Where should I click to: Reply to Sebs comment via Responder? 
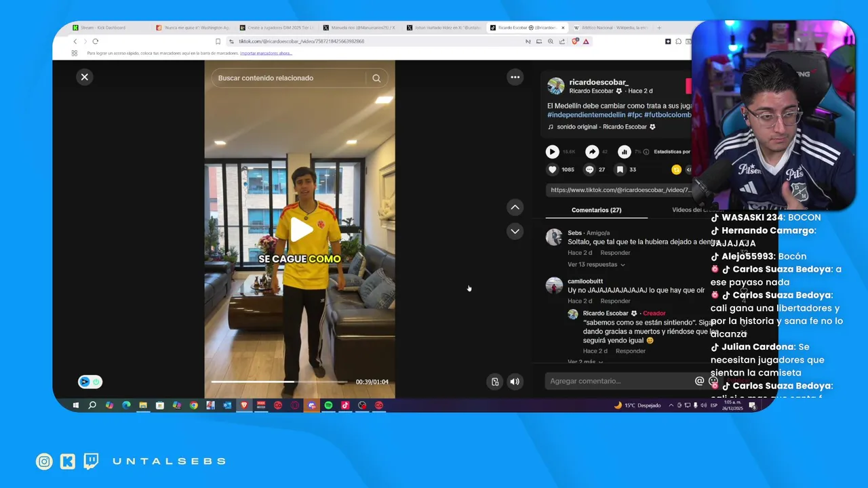coord(615,253)
